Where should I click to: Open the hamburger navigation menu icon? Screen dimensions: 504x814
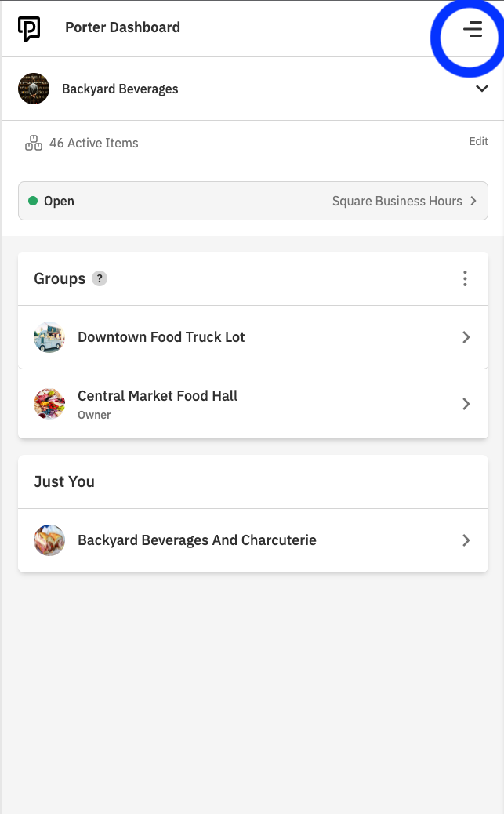(473, 30)
